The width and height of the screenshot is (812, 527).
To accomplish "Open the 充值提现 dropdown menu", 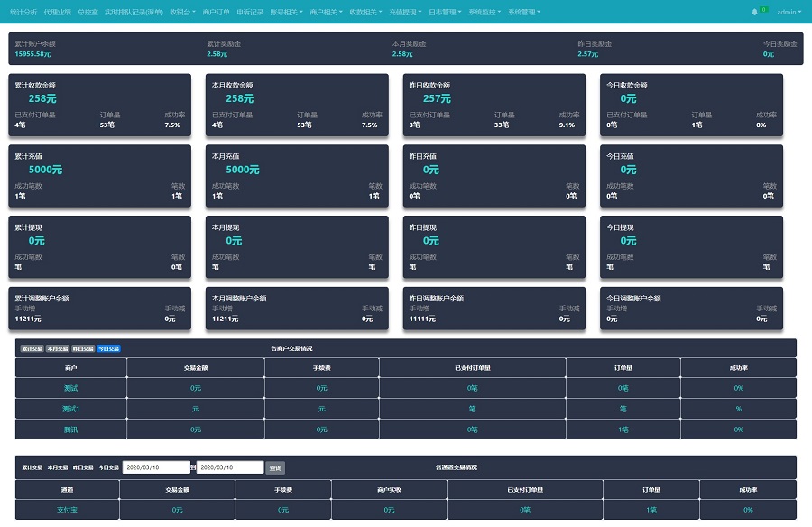I will point(405,12).
